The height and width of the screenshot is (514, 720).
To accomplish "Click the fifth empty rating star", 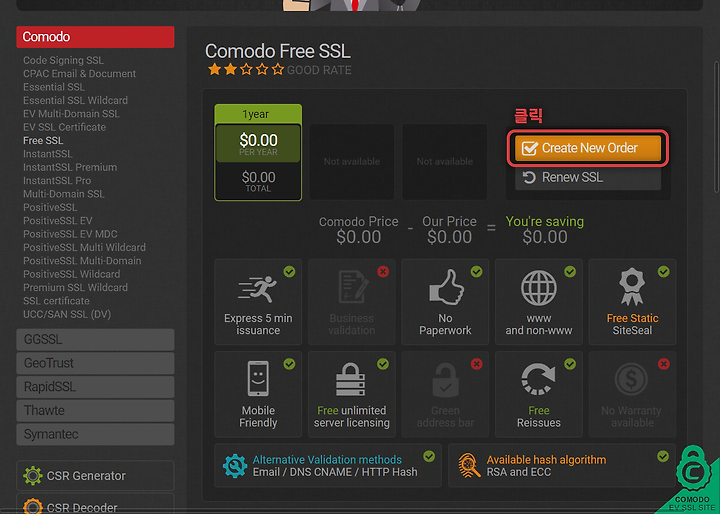I will [278, 69].
